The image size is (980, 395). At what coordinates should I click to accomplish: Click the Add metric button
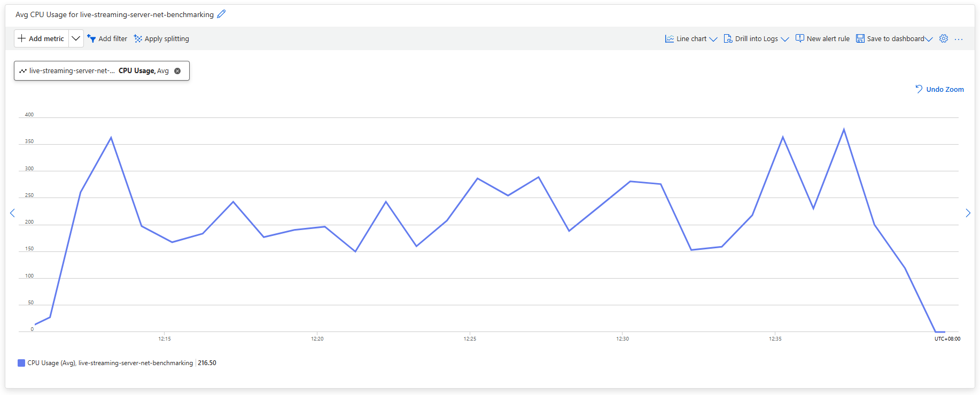click(41, 38)
